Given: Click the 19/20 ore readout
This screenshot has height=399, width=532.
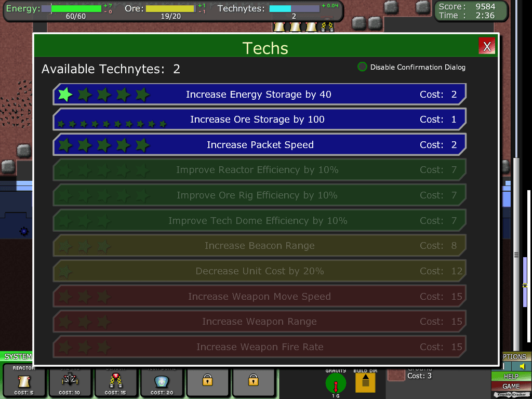Looking at the screenshot, I should [170, 16].
